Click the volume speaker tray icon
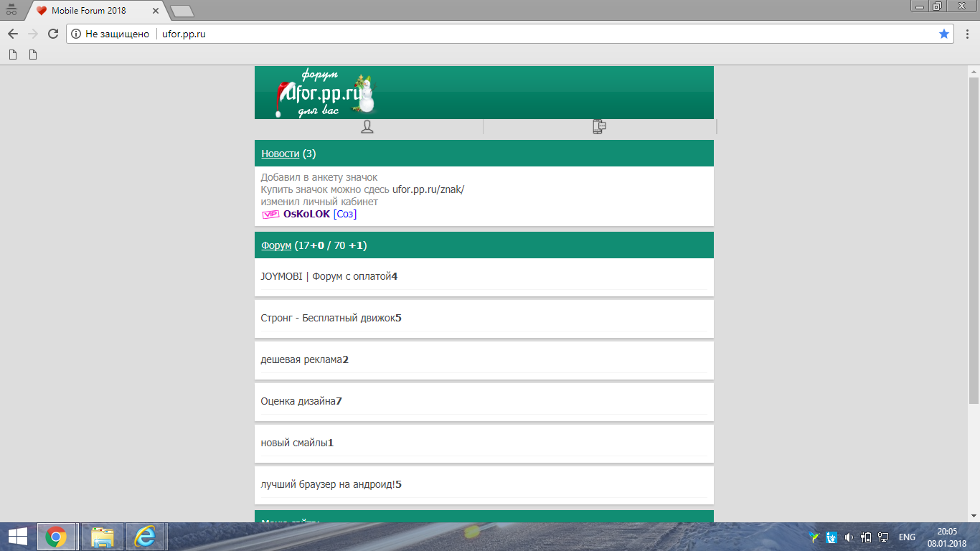 point(849,537)
